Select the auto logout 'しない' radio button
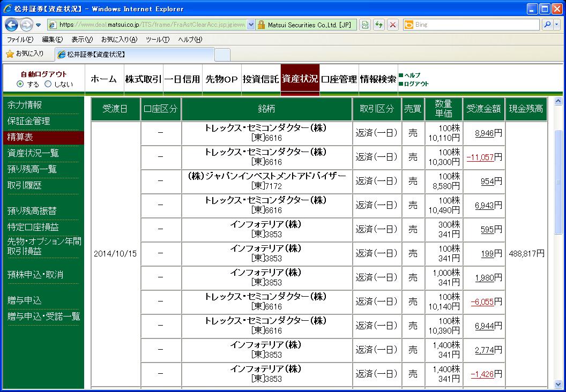This screenshot has width=566, height=392. 48,84
